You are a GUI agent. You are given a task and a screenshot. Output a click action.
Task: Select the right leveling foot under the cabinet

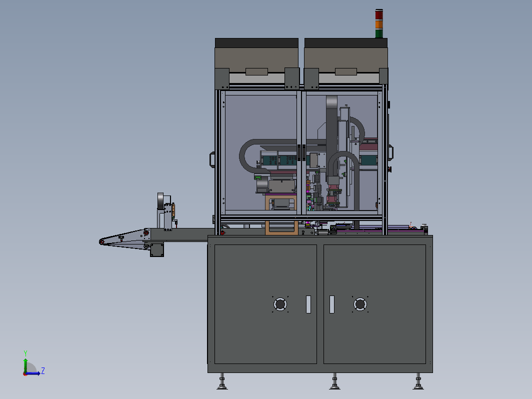click(x=418, y=381)
